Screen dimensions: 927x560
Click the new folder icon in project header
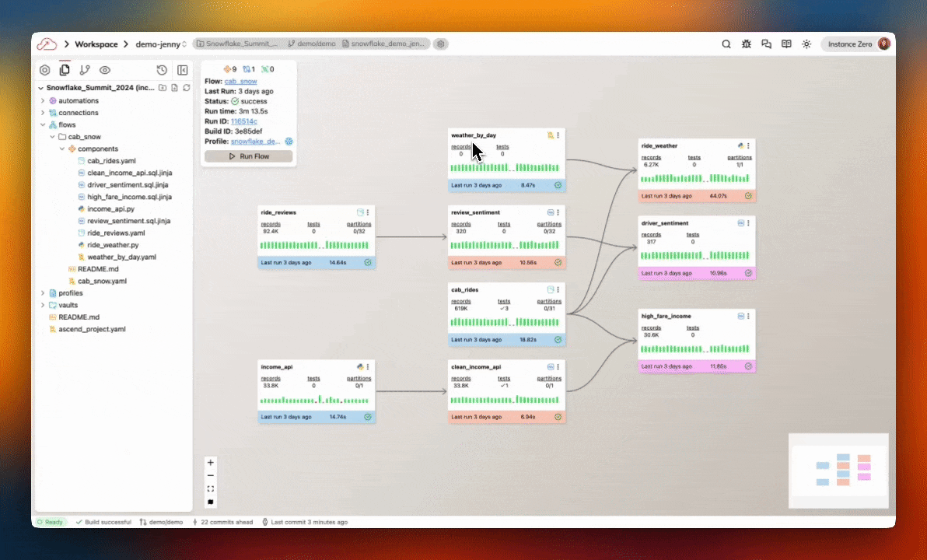[x=163, y=88]
